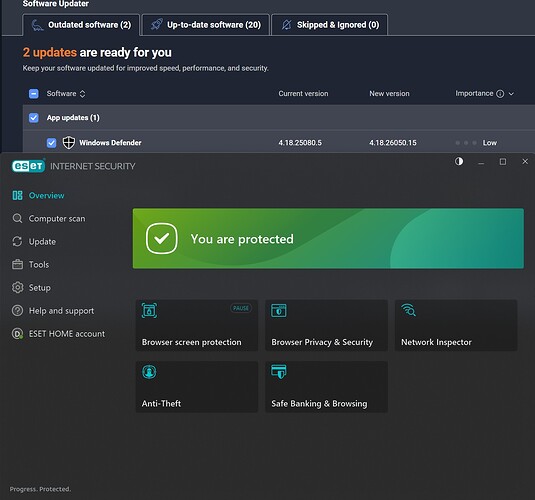The image size is (535, 500).
Task: Open Setup in ESET sidebar
Action: point(31,288)
